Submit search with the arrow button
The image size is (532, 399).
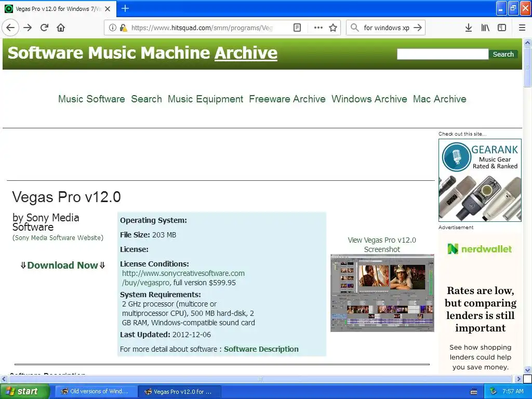[418, 28]
